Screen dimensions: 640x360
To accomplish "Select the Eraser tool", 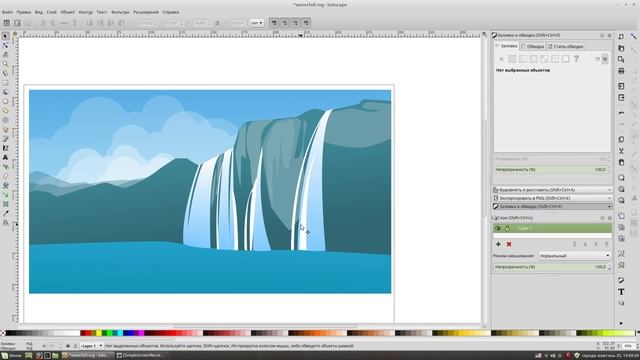I will 5,176.
